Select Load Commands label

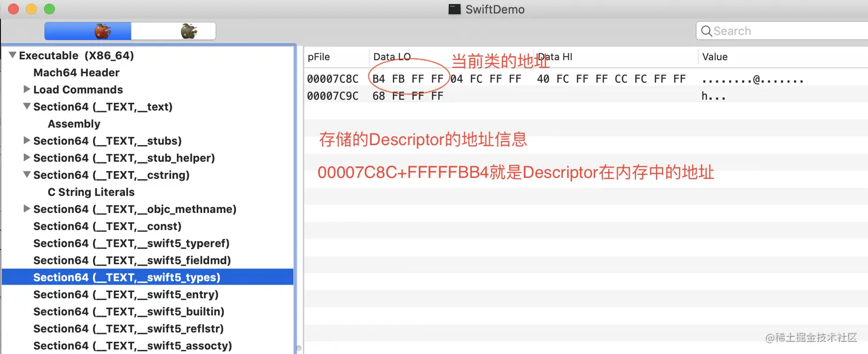point(78,90)
